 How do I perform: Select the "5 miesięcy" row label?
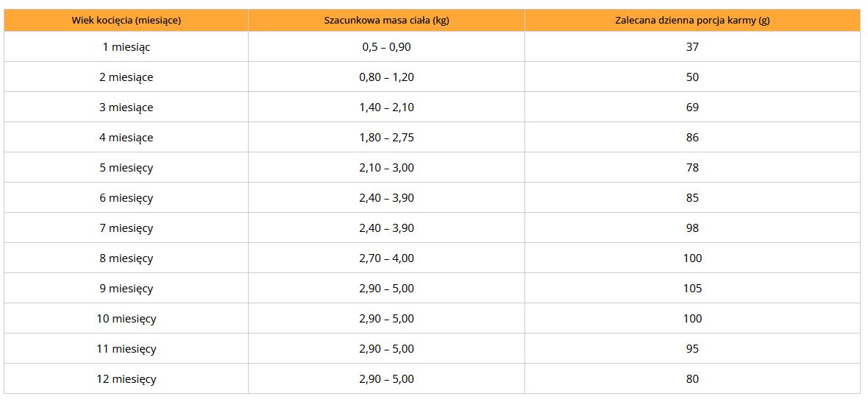coord(126,168)
